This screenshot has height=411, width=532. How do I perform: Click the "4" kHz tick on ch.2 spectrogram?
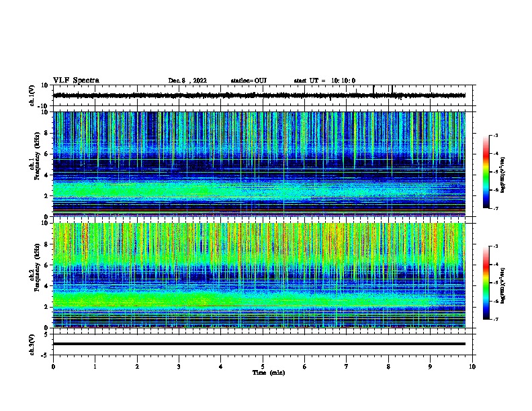46,286
